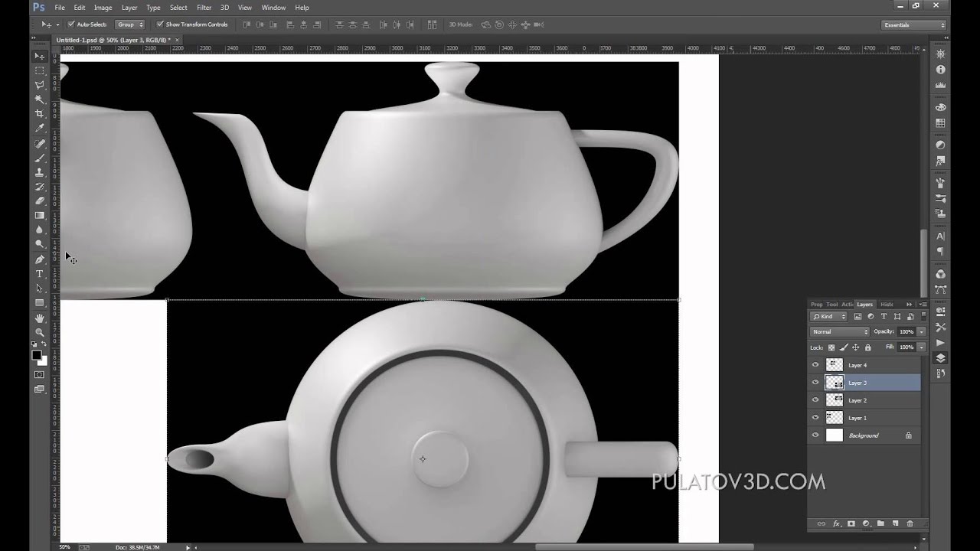Close the Untitled-1.psd document tab
Viewport: 980px width, 551px height.
pos(178,40)
